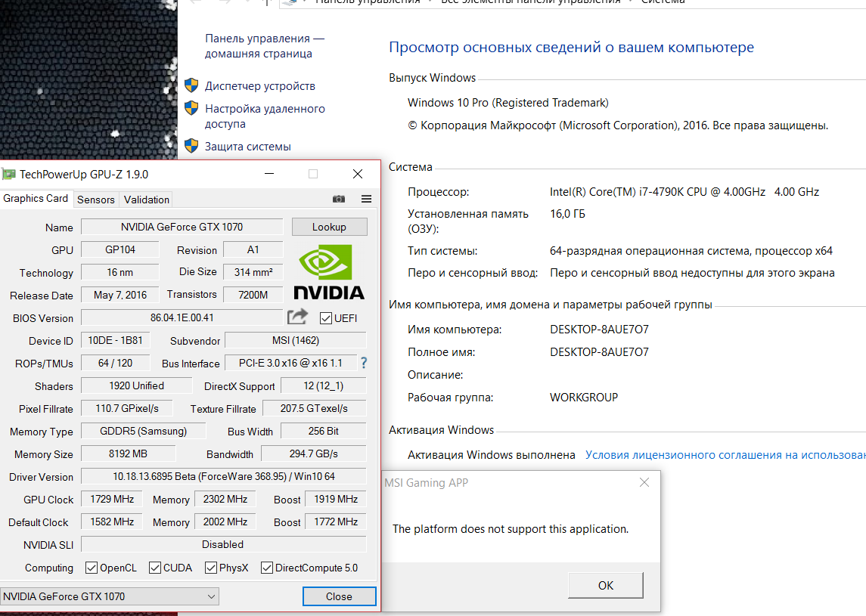
Task: Click the GPU field value GP104
Action: tap(120, 249)
